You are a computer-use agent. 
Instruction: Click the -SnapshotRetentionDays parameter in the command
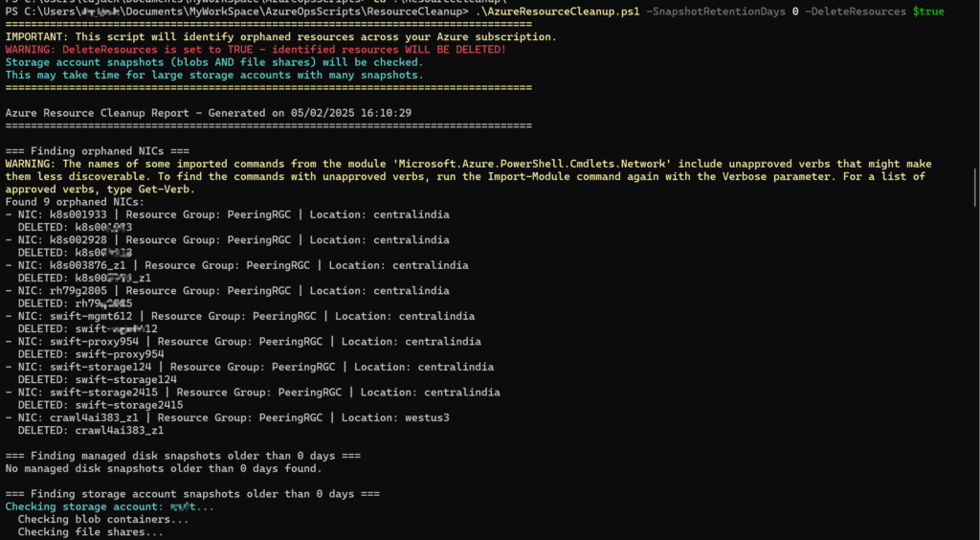(x=716, y=11)
